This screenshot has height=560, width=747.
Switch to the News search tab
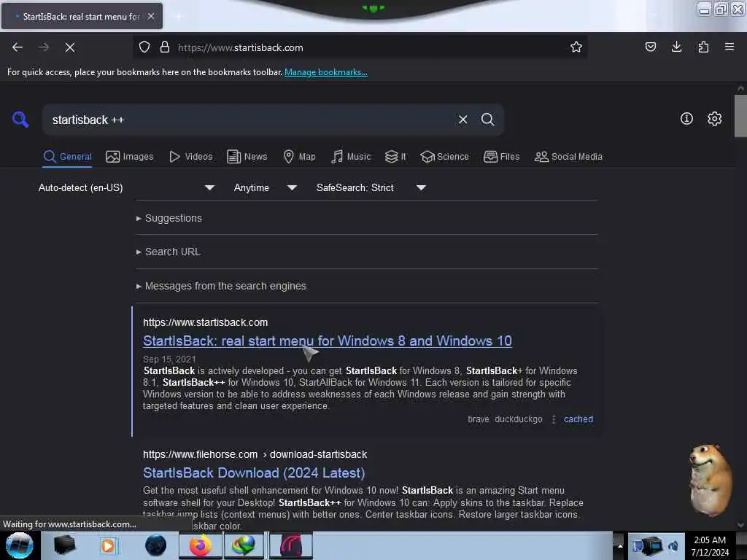[x=247, y=157]
